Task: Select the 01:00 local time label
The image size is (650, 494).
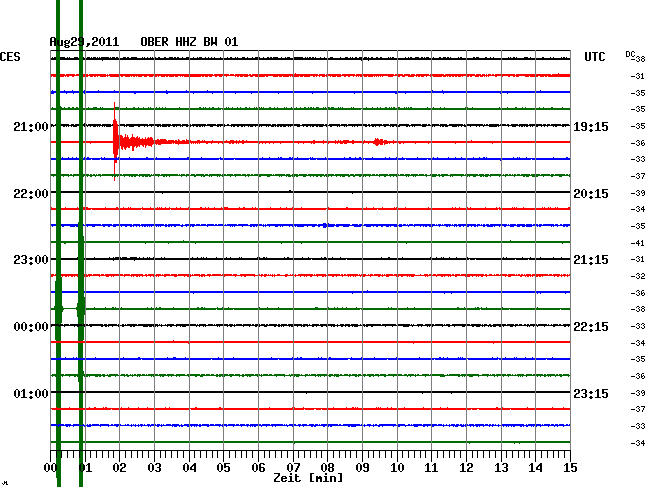Action: (31, 393)
